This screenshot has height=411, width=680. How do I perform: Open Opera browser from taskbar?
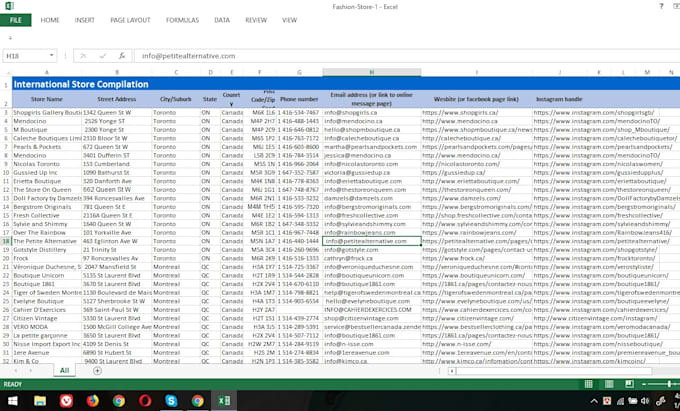pyautogui.click(x=145, y=401)
